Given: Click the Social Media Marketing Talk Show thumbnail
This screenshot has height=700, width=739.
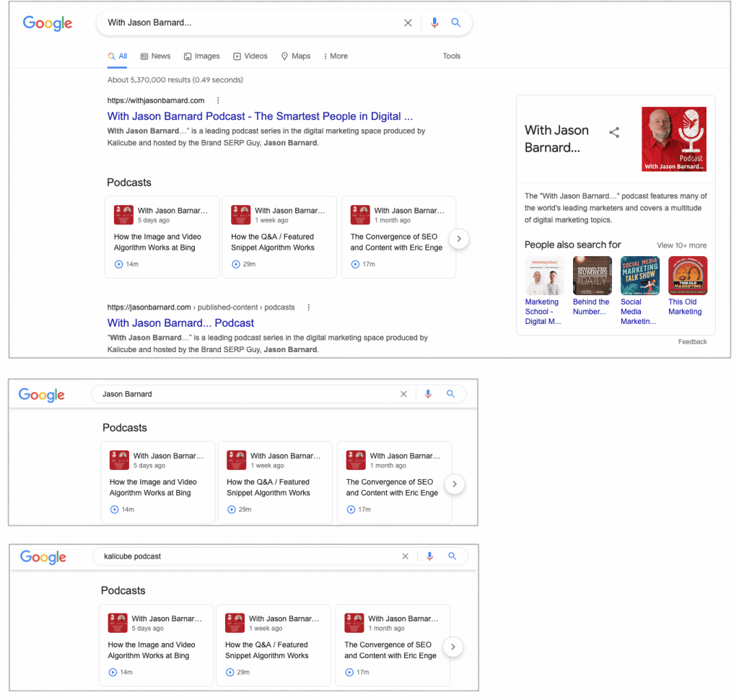Looking at the screenshot, I should 640,276.
